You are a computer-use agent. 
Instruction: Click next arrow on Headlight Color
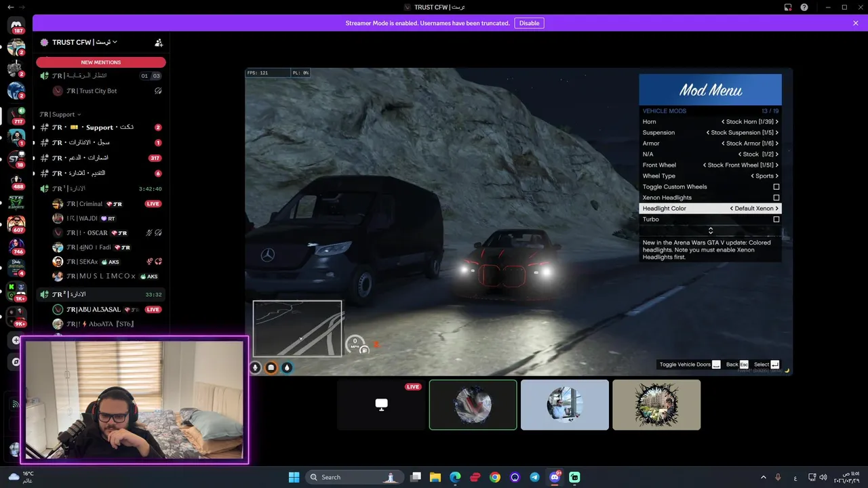click(x=776, y=209)
